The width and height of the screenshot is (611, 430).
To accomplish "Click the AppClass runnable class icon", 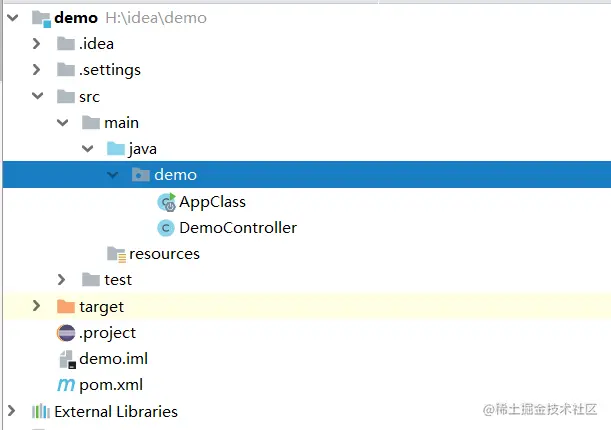I will (166, 202).
